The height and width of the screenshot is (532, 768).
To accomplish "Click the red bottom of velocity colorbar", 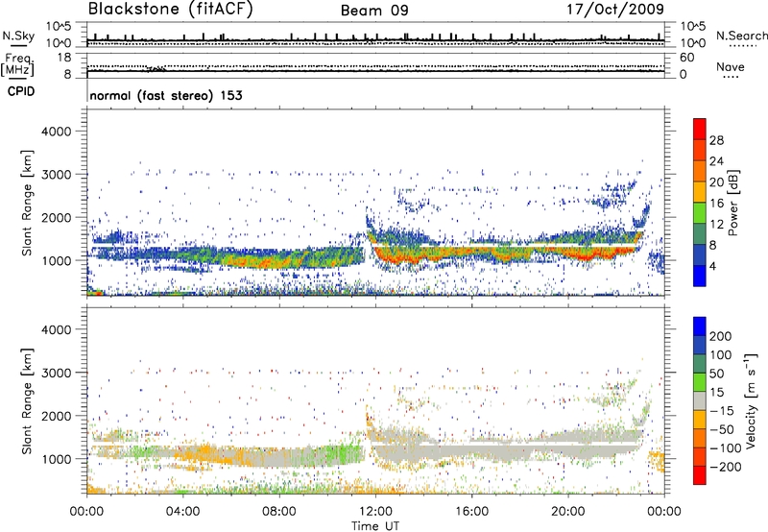I will click(x=700, y=475).
